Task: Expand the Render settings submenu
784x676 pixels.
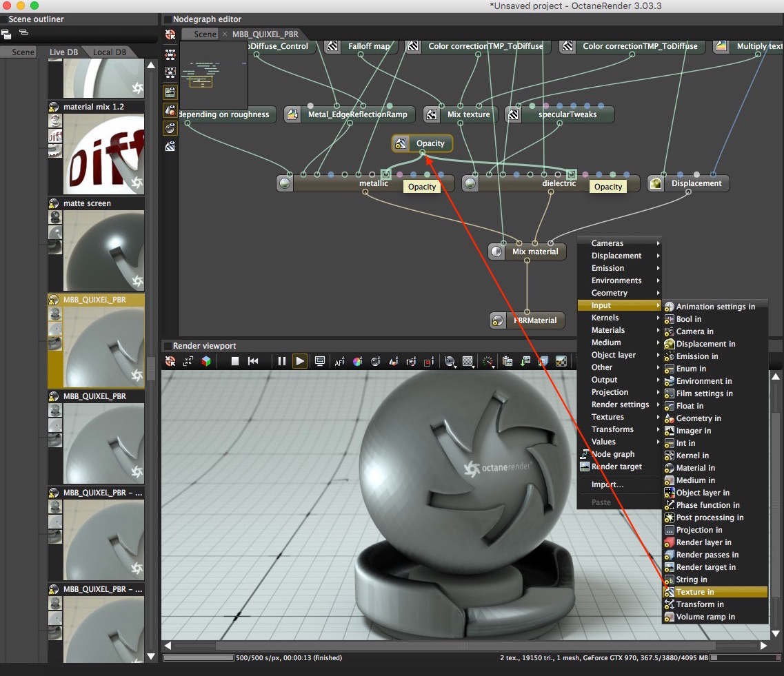Action: pyautogui.click(x=619, y=404)
